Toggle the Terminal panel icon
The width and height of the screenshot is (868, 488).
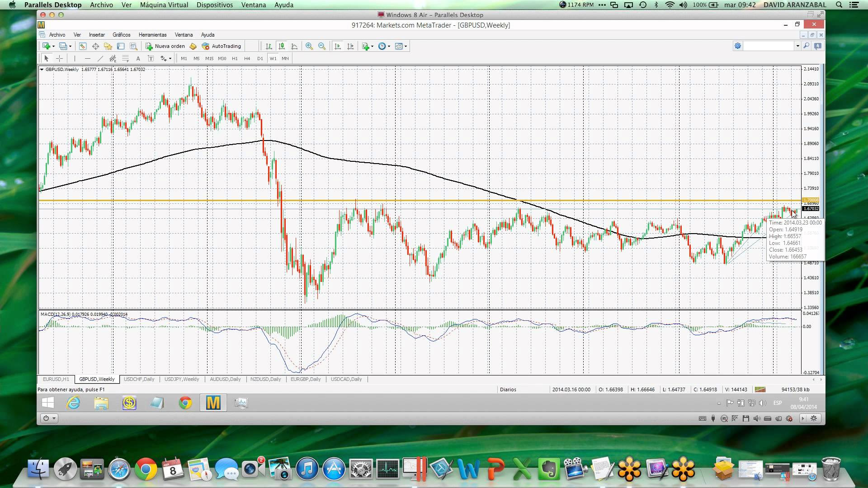[x=121, y=46]
